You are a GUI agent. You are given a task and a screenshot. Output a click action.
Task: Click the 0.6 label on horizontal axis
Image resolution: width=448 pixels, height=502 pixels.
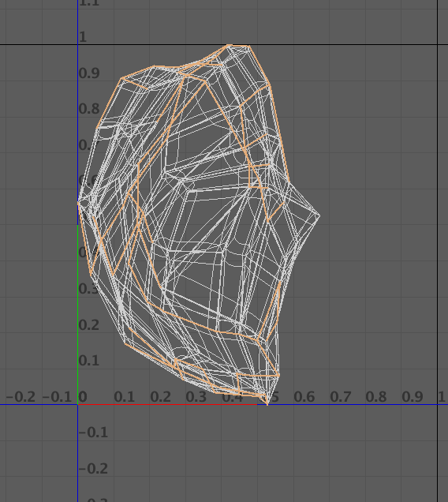pos(304,397)
